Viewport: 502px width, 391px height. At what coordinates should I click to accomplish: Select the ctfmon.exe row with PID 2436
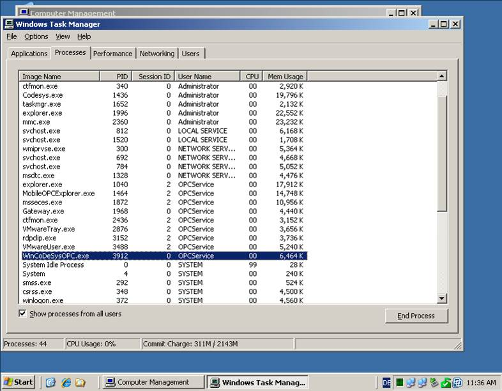[x=163, y=220]
